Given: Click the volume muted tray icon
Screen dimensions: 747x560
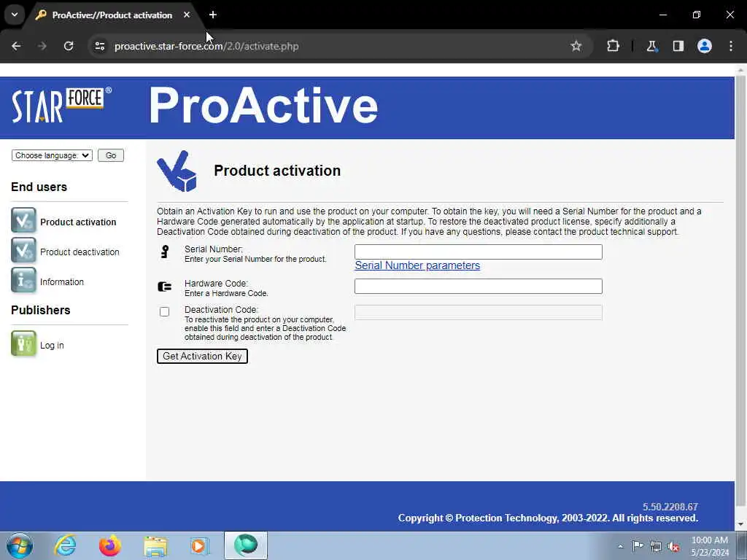Looking at the screenshot, I should pyautogui.click(x=673, y=546).
